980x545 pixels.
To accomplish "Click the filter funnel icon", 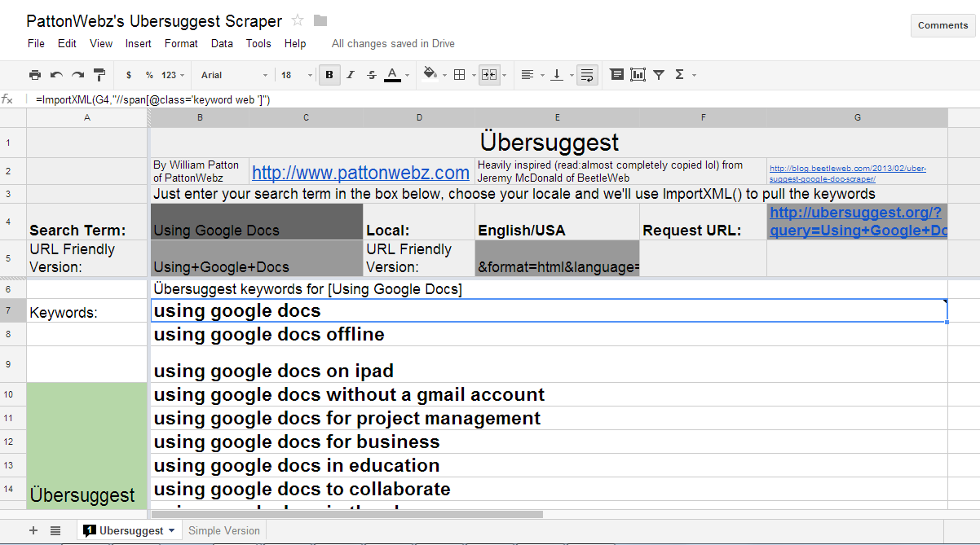I will click(659, 75).
